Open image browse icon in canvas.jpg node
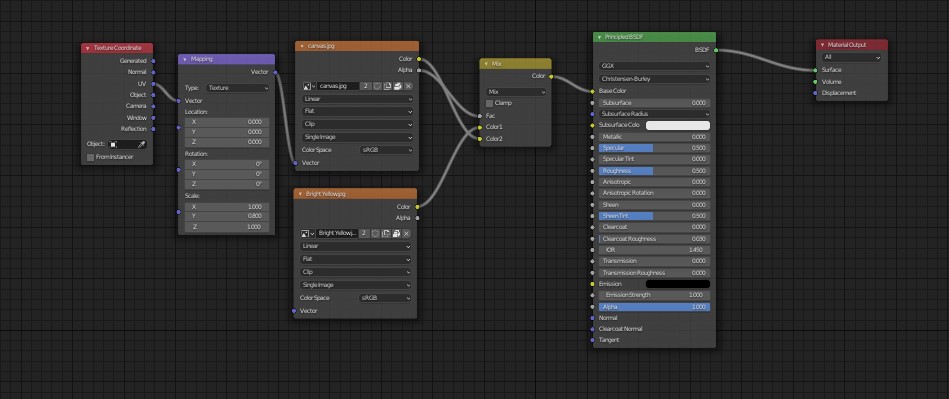949x399 pixels. pos(309,86)
